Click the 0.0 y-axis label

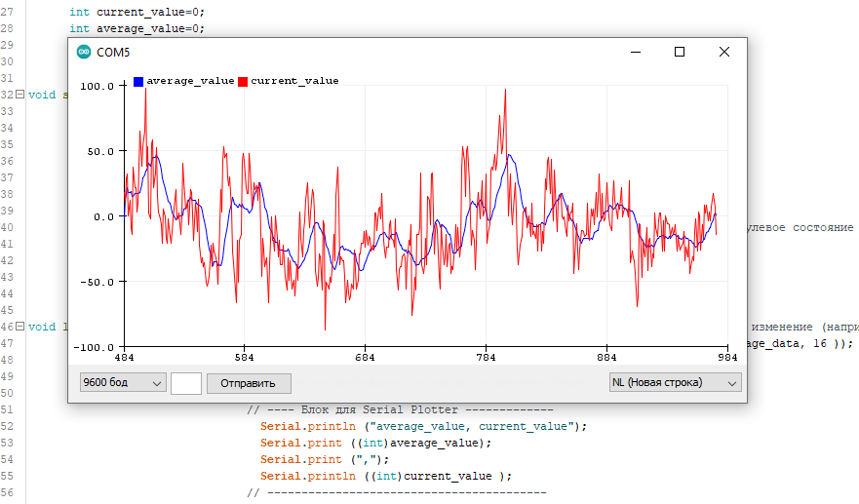point(103,217)
